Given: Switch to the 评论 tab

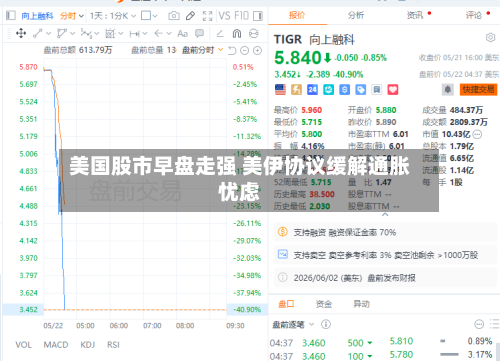Looking at the screenshot, I should click(474, 15).
